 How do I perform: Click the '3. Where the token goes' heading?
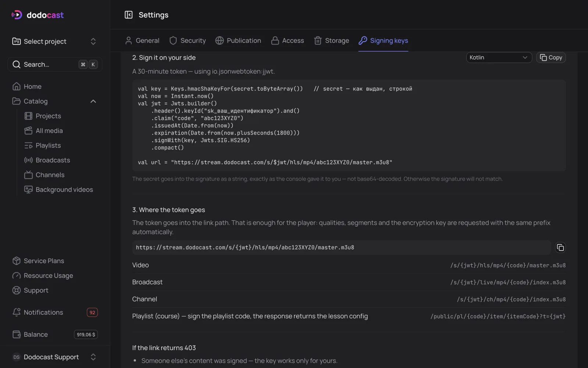tap(169, 210)
